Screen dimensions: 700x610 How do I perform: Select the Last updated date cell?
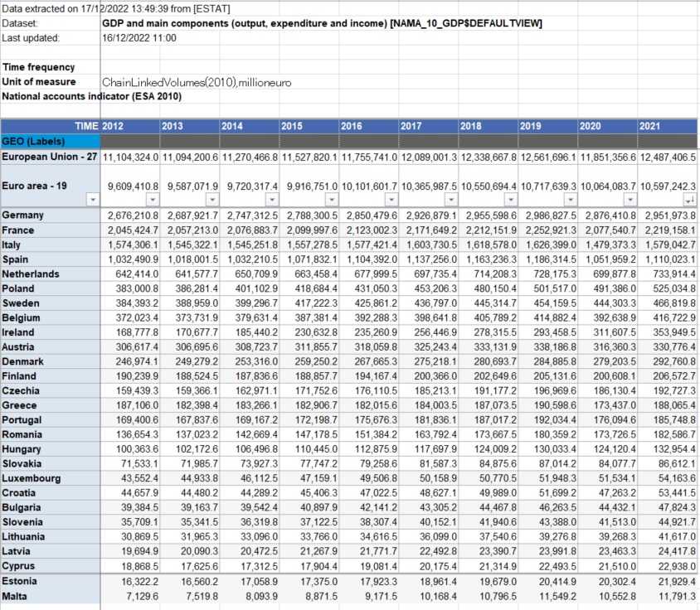tap(139, 38)
